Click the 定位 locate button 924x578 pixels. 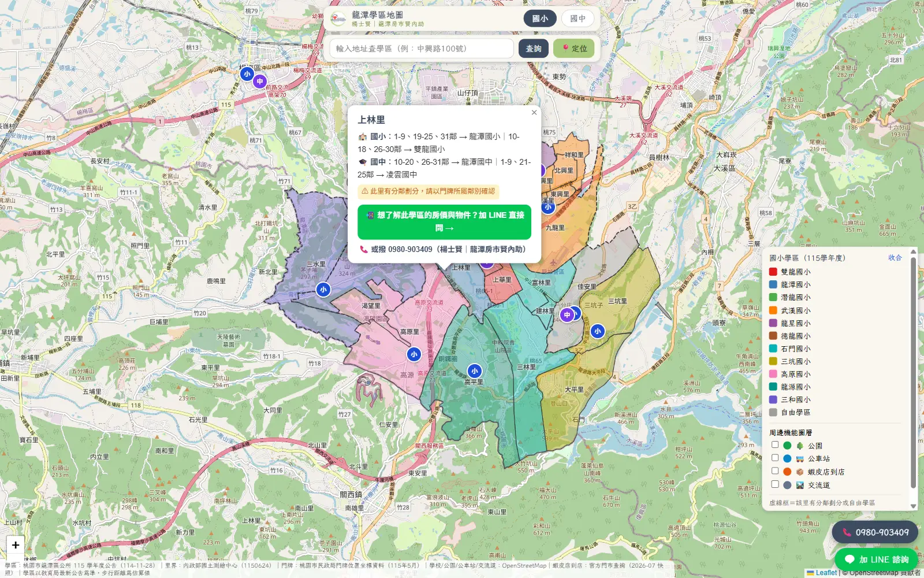point(574,49)
